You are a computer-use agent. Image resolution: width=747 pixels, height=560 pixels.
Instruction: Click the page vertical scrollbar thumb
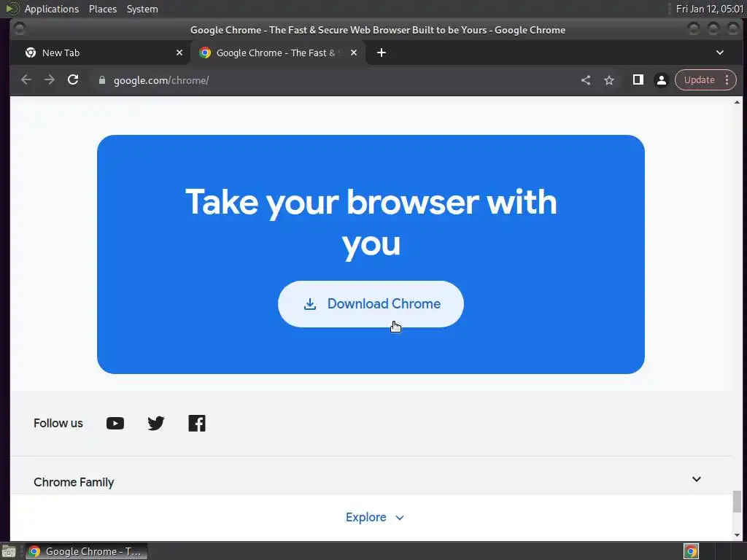click(x=737, y=502)
